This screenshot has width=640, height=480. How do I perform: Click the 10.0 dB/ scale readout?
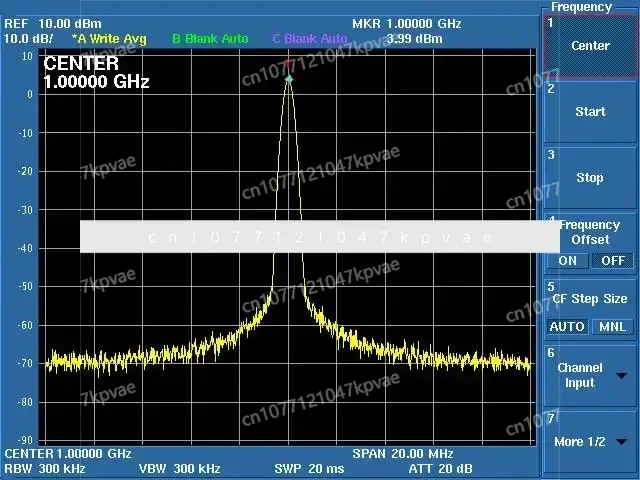click(x=28, y=39)
